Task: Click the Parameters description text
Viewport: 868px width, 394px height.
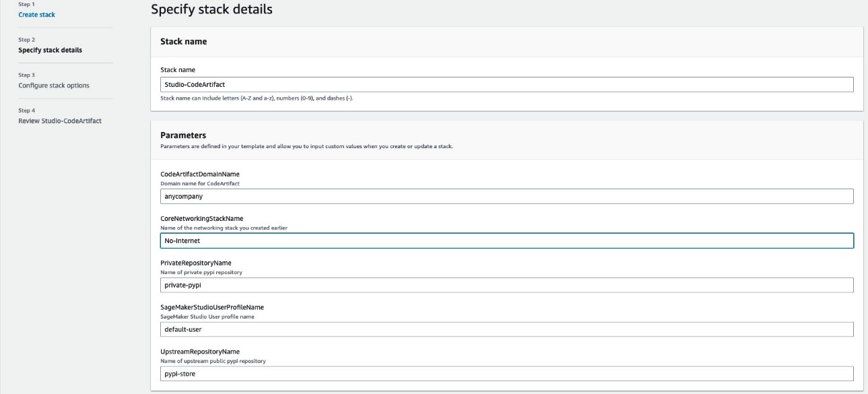Action: pyautogui.click(x=306, y=145)
